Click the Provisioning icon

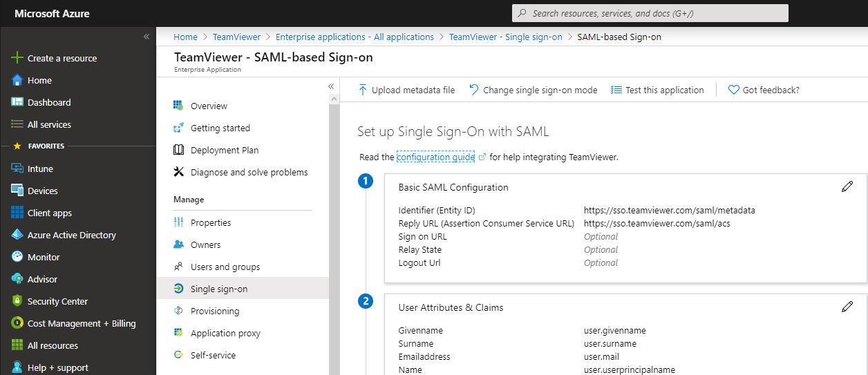(178, 311)
